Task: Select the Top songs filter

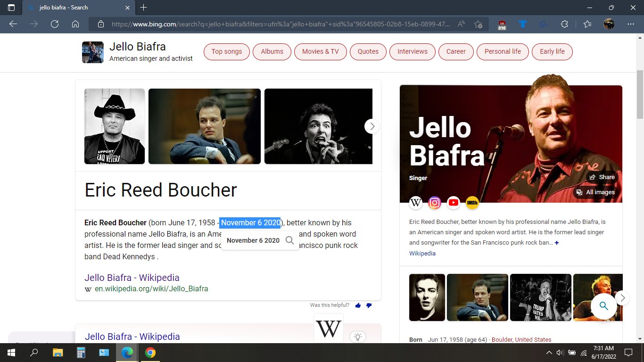Action: (227, 51)
